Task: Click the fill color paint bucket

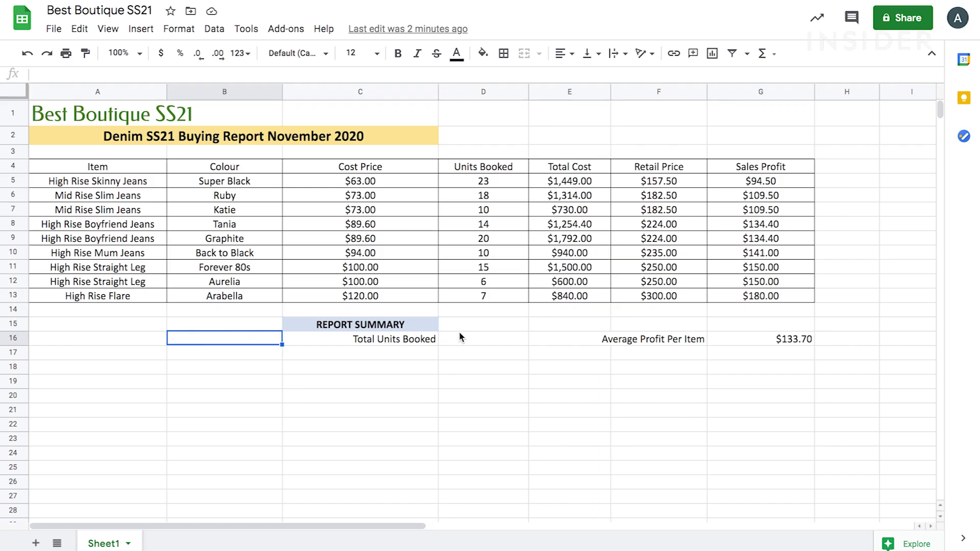Action: coord(483,53)
